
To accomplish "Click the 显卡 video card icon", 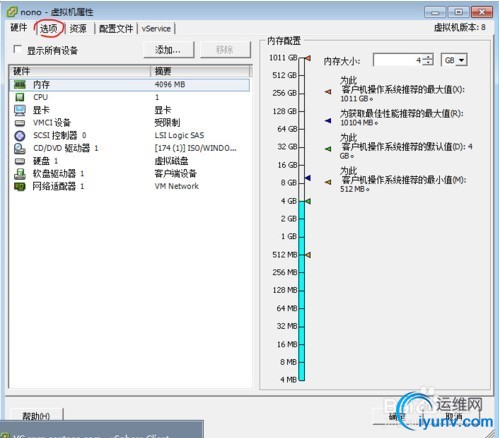I will click(20, 110).
